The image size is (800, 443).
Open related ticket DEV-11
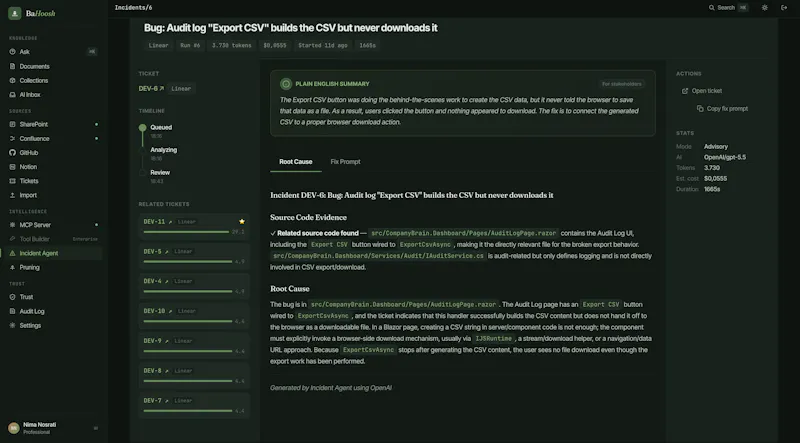158,222
